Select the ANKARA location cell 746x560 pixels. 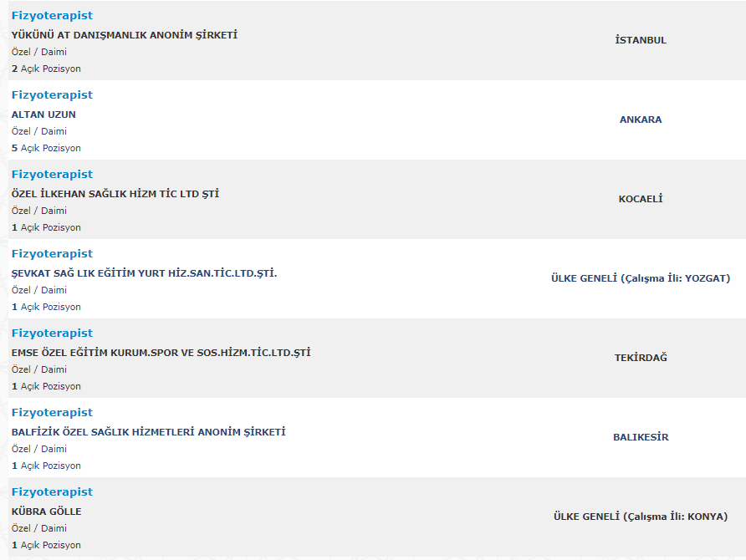coord(641,120)
